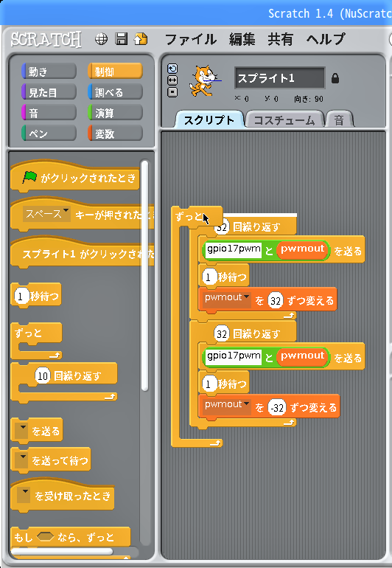Select the 動き block category
Image resolution: width=392 pixels, height=568 pixels.
tap(49, 72)
